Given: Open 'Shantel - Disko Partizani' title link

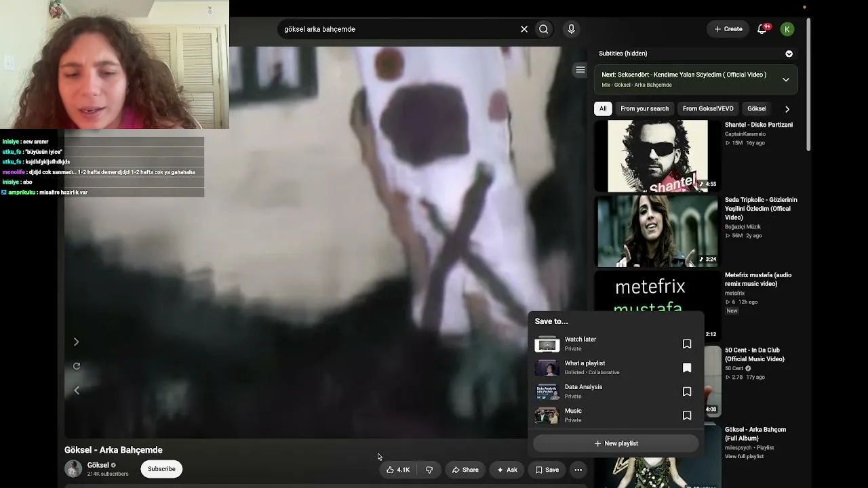Looking at the screenshot, I should 759,125.
